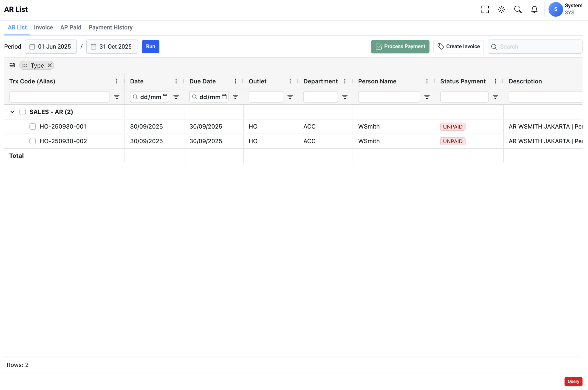
Task: Open global search magnifier icon
Action: point(518,9)
